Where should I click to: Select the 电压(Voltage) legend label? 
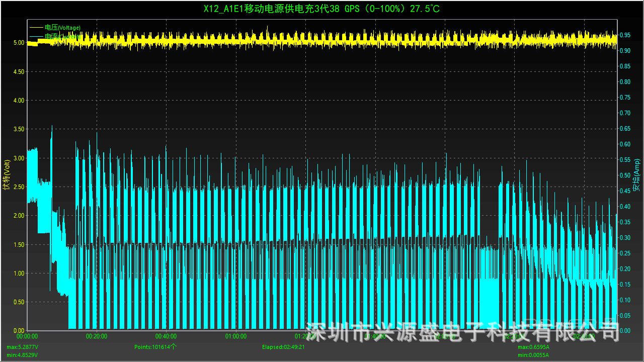point(62,28)
